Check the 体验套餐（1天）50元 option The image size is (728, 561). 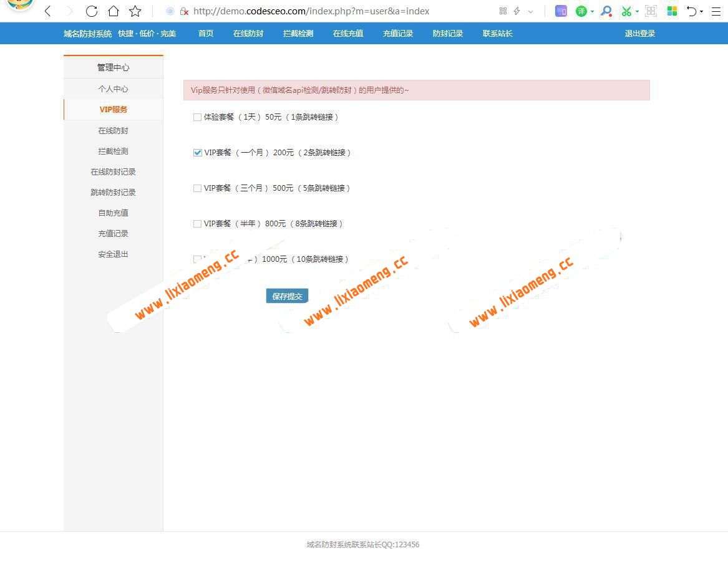click(x=197, y=117)
